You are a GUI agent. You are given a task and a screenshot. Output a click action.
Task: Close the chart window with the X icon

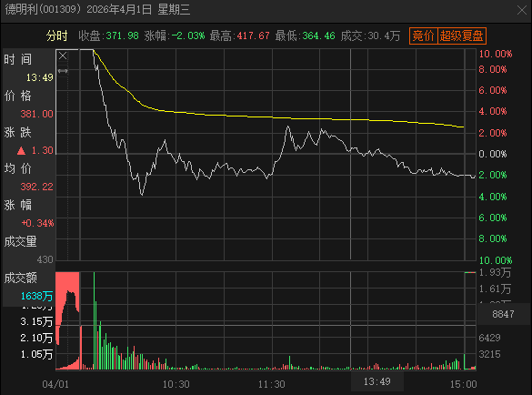(x=522, y=10)
